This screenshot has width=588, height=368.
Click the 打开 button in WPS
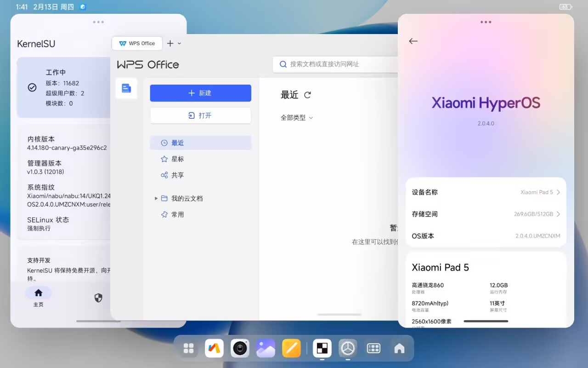pyautogui.click(x=201, y=115)
